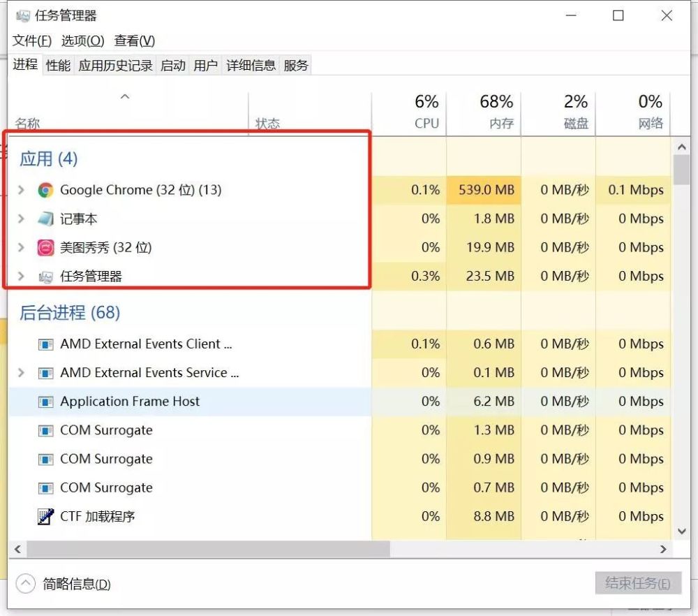Click the 8.8 MB memory cell
The width and height of the screenshot is (698, 616).
(484, 516)
